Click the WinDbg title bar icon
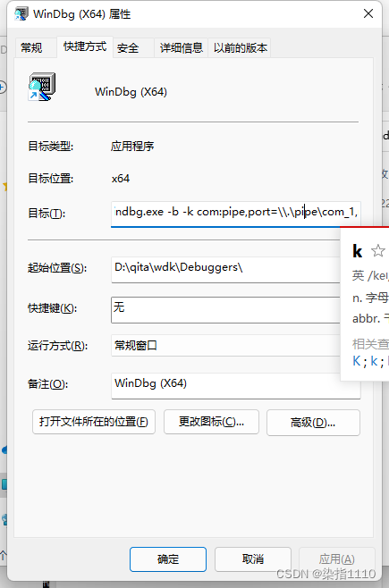389x588 pixels. click(x=21, y=14)
